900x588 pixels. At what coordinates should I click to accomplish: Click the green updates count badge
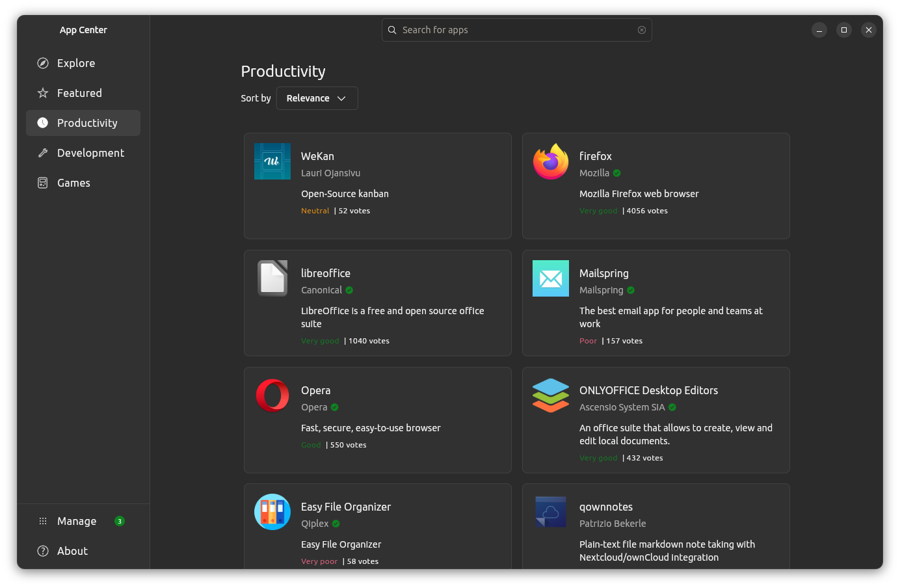point(120,520)
